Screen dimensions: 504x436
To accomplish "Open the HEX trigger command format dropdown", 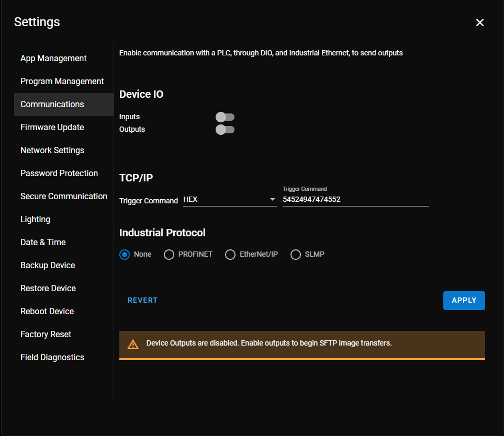I will click(x=230, y=199).
